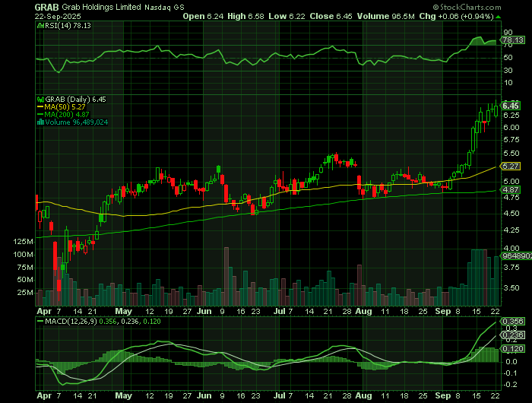
Task: Select the yellow MA(50) legend line swatch
Action: 40,107
